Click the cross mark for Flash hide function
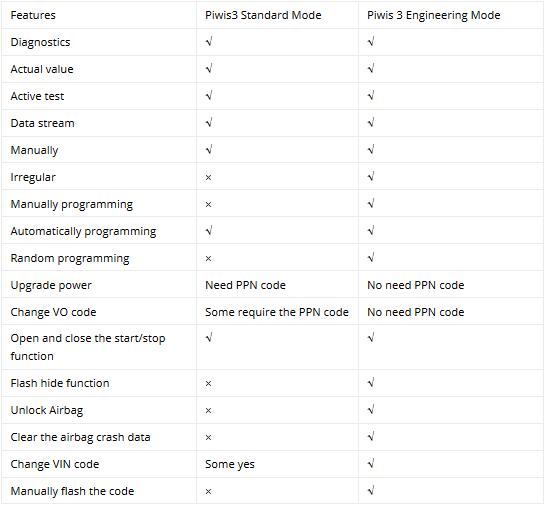Viewport: 548px width, 506px height. 208,383
